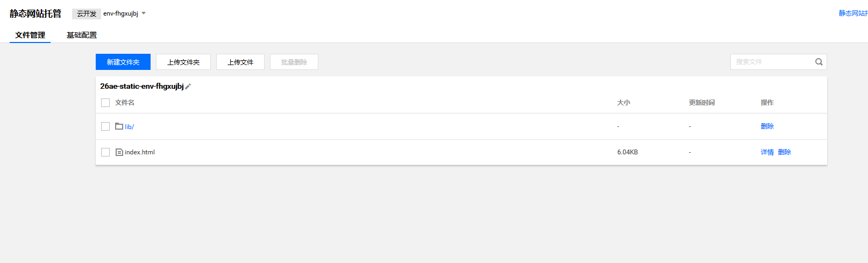The image size is (868, 263).
Task: Click the 上传文件 button
Action: [240, 62]
